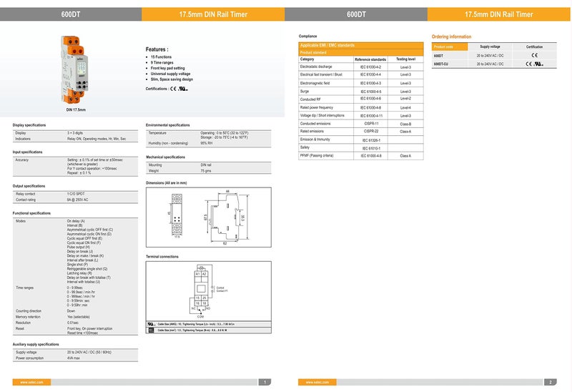Select the 'Level-2' cell in Conducted RF row

(x=405, y=99)
